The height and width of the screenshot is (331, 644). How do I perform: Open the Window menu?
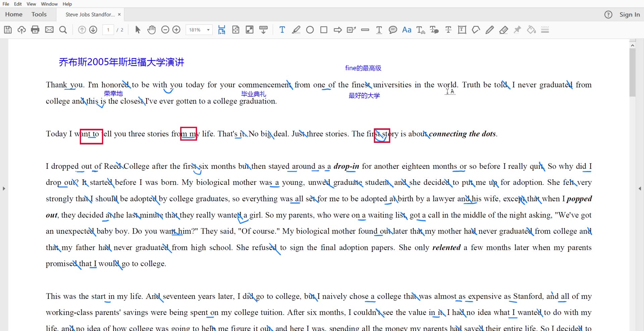pos(49,4)
